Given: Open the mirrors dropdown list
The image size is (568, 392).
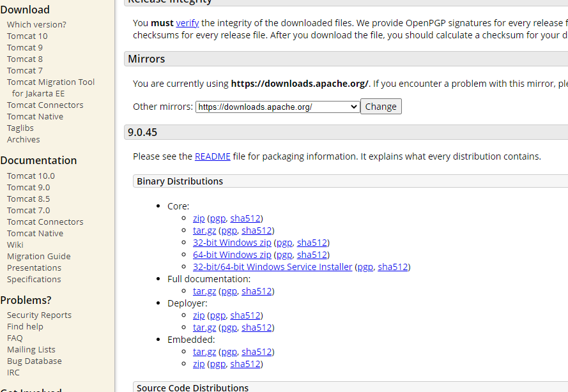Looking at the screenshot, I should tap(277, 107).
